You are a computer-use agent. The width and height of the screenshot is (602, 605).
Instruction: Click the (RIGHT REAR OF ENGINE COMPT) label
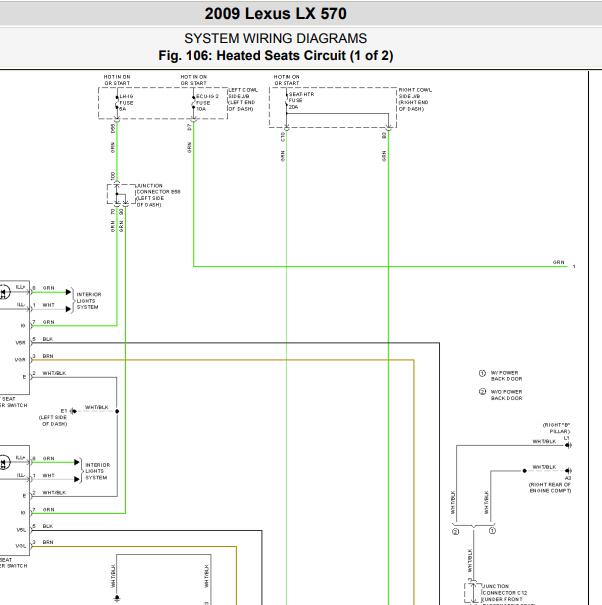550,487
